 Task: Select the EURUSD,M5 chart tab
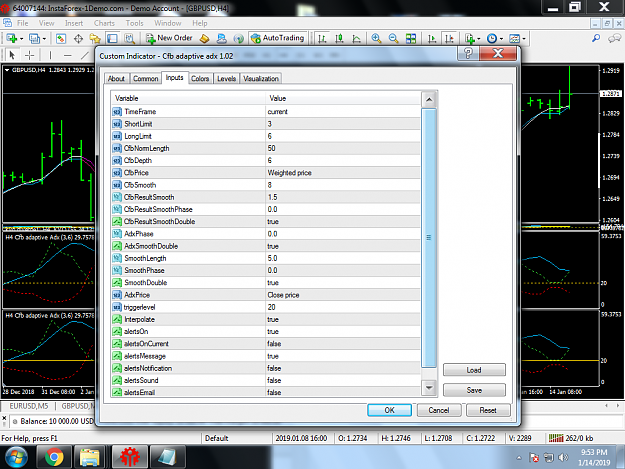click(x=29, y=406)
